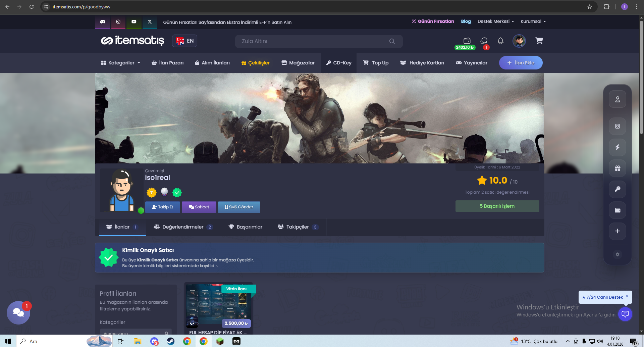Start a chat with Sohbet button
Viewport: 644px width, 347px height.
tap(199, 207)
